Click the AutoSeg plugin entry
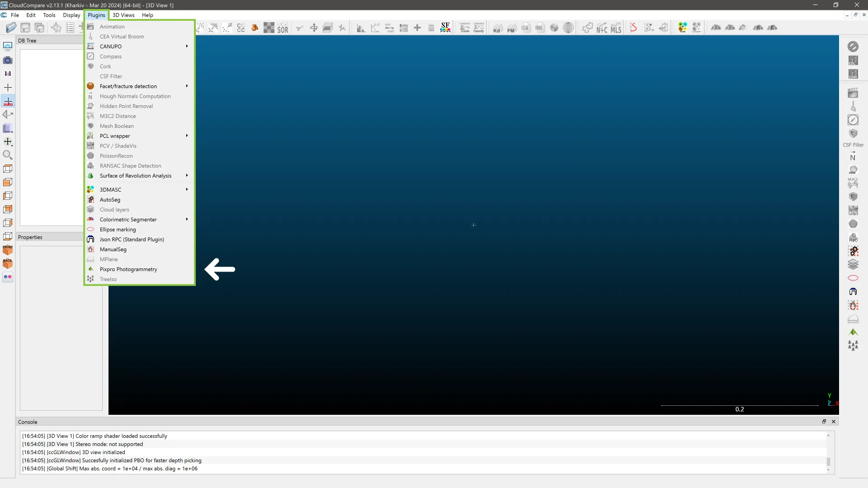Image resolution: width=868 pixels, height=488 pixels. 110,200
